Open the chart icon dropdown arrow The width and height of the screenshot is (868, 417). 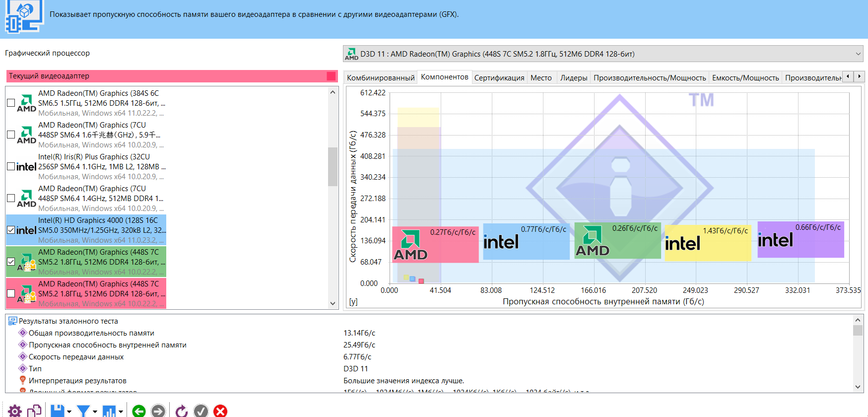121,412
